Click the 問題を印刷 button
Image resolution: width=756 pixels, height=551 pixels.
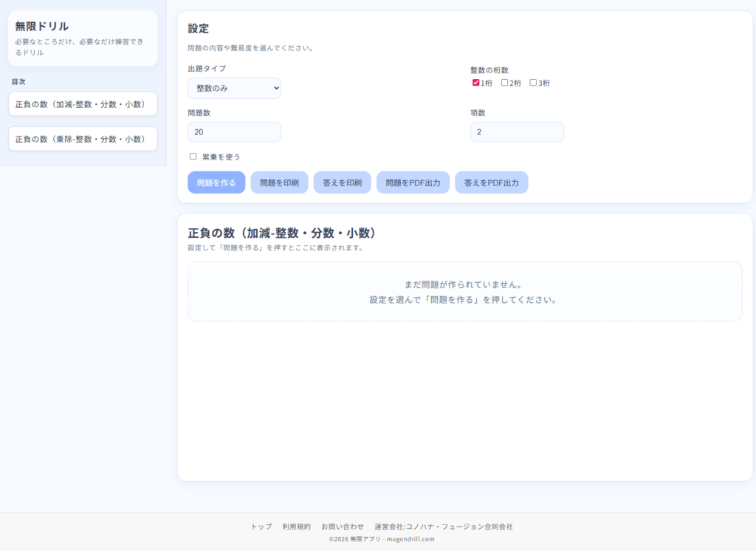pyautogui.click(x=279, y=182)
